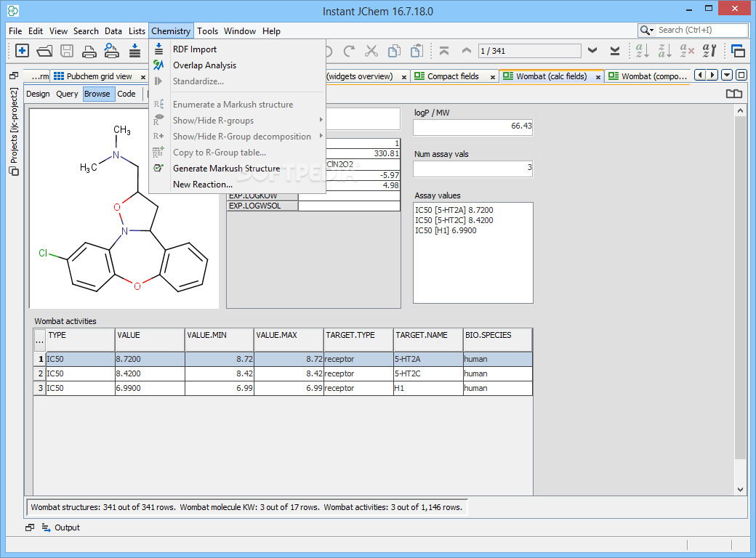
Task: Open the Lists menu
Action: pos(137,31)
